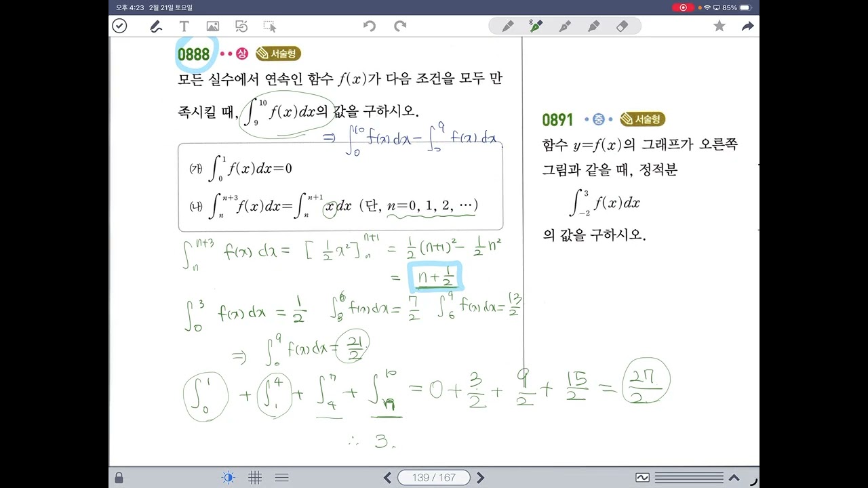Tap the battery 85% indicator

(737, 7)
